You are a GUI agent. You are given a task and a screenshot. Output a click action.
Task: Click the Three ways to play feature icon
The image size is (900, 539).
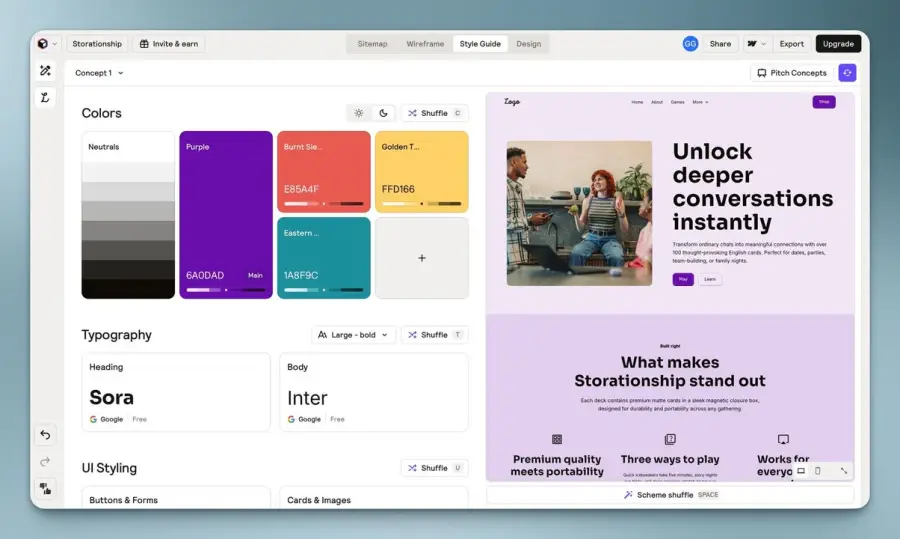pos(670,439)
